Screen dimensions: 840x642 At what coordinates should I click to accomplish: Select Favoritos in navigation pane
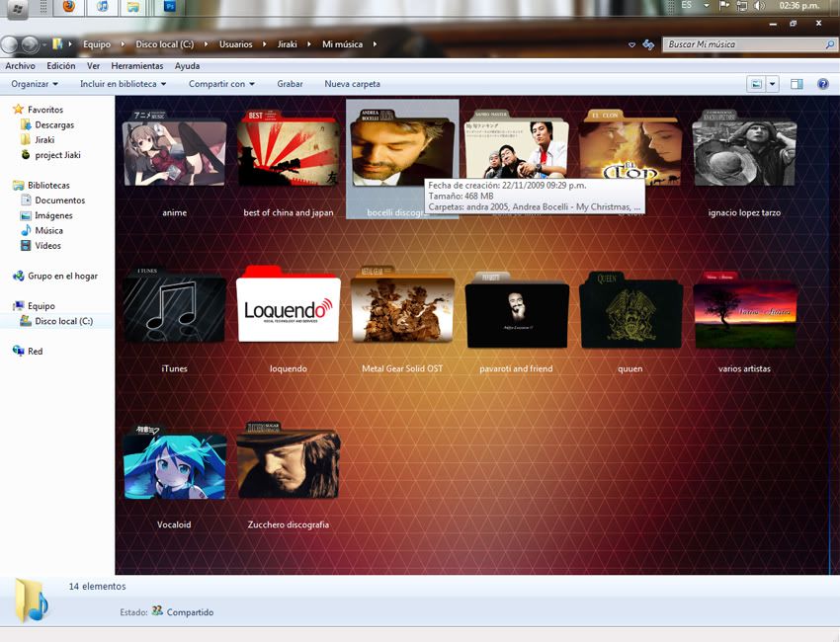coord(45,110)
